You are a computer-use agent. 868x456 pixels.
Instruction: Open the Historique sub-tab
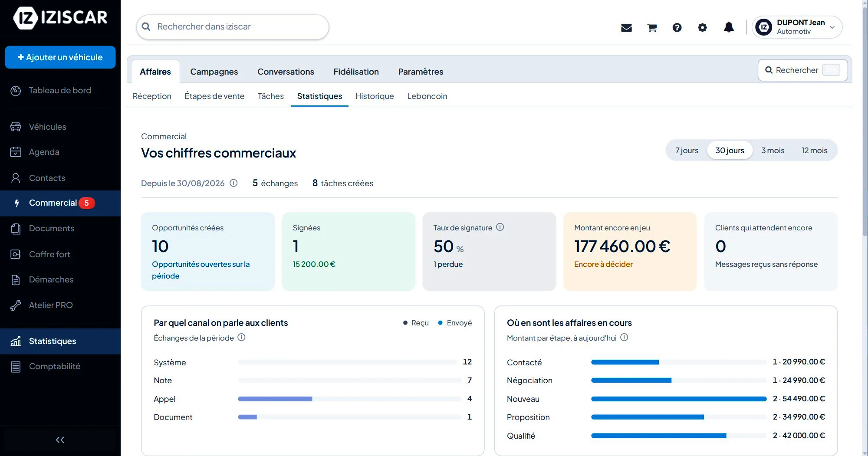(x=375, y=96)
